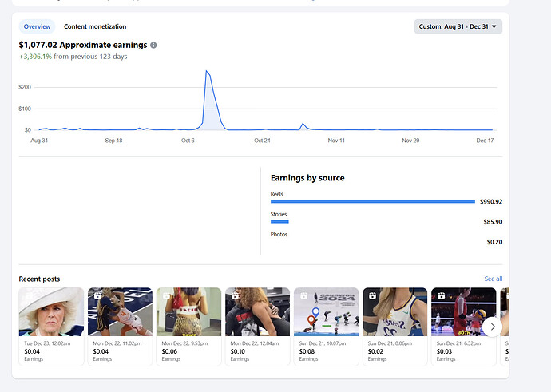Click reel icon on Dec 22, 12:04am post
Screen dimensions: 551x392
(234, 296)
